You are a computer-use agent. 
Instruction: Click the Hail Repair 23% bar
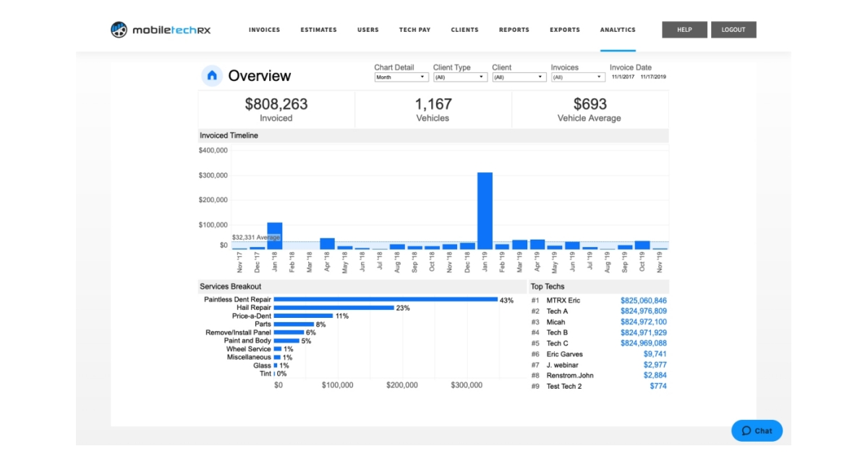[x=333, y=308]
